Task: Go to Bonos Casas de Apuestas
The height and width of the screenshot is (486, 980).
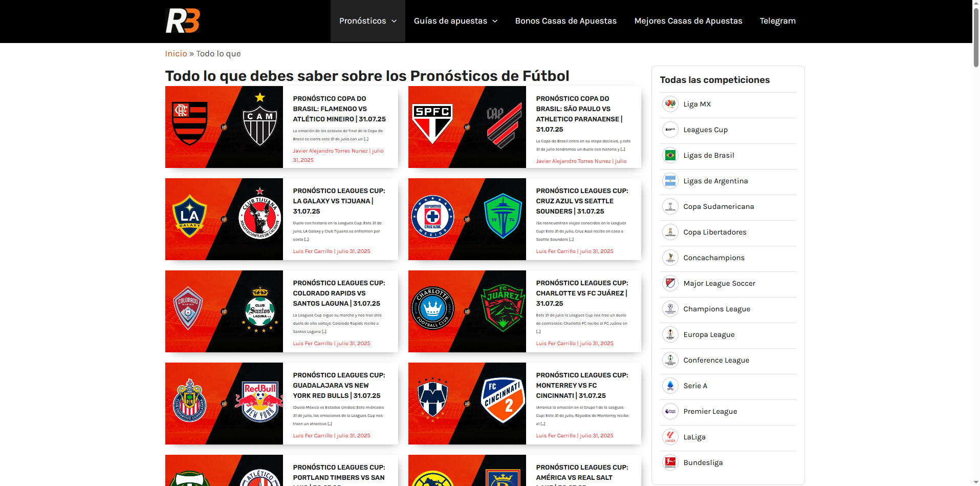Action: pos(566,21)
